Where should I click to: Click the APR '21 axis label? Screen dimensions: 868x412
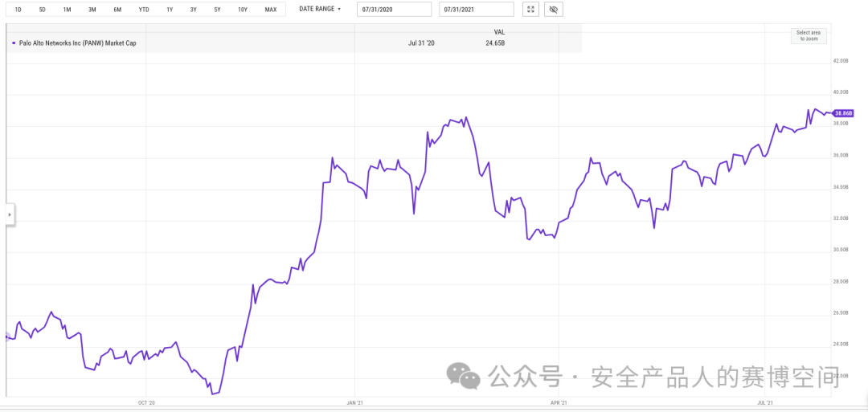click(x=559, y=402)
